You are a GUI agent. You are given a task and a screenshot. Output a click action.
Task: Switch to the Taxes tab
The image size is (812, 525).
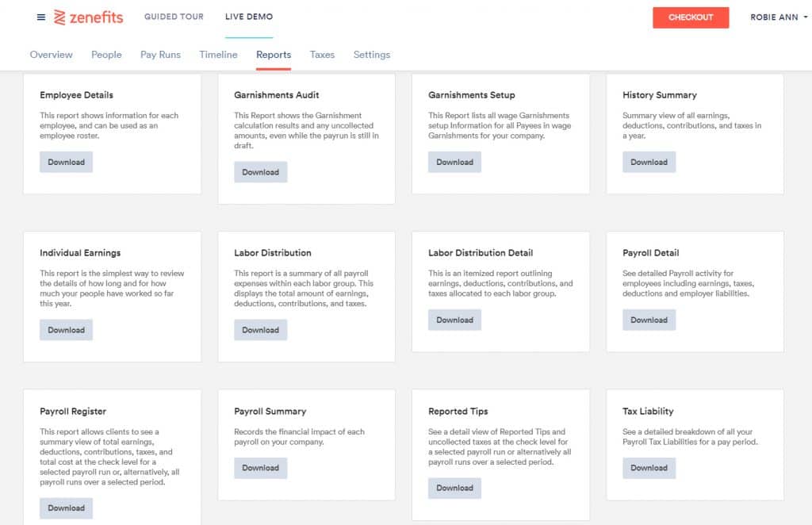(322, 55)
